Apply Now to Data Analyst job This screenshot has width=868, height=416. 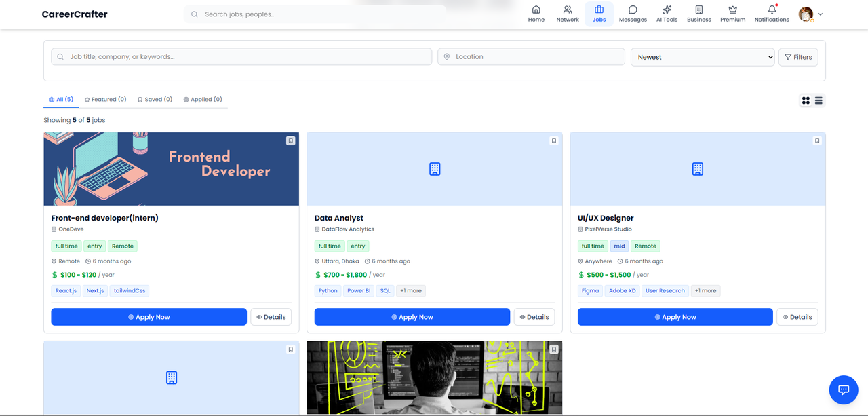pos(412,317)
